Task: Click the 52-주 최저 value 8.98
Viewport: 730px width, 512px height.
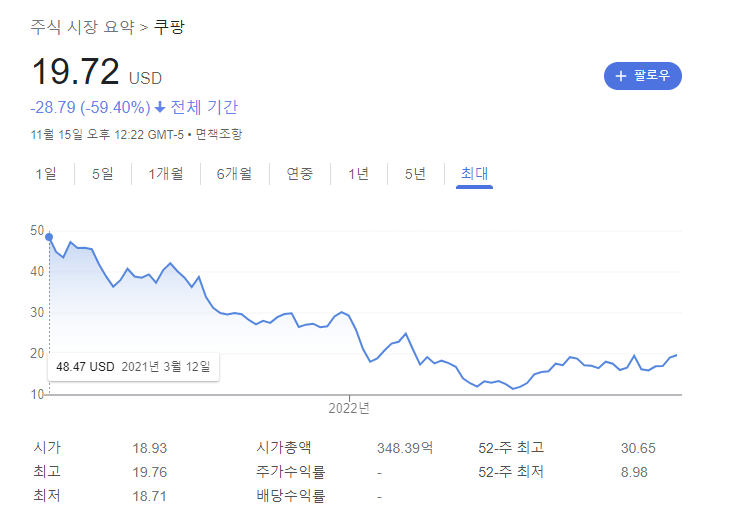Action: 634,472
